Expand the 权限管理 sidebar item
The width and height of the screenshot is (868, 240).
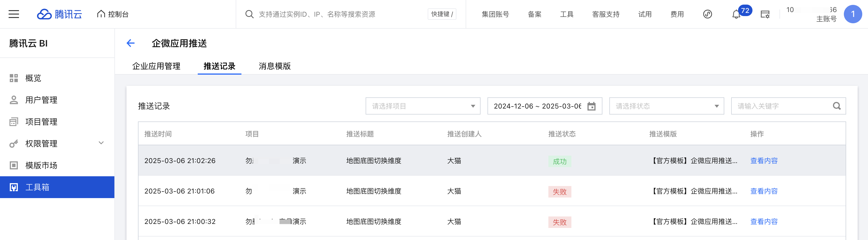tap(57, 144)
